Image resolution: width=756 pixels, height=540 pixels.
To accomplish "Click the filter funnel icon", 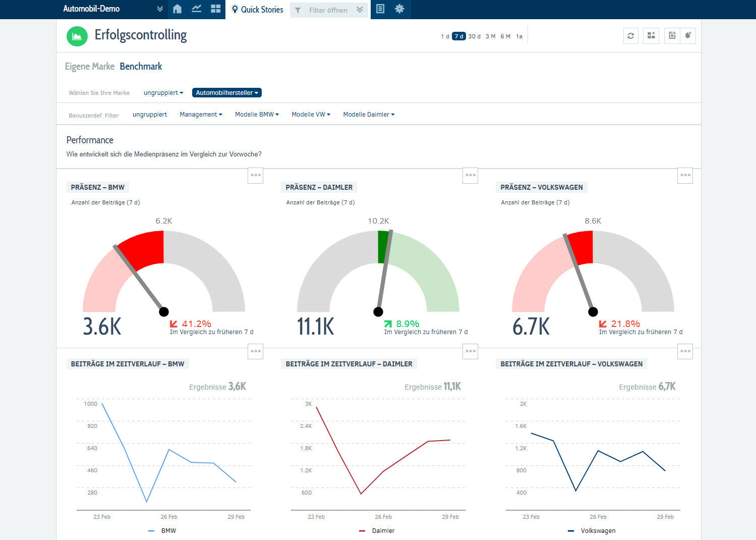I will pos(298,10).
